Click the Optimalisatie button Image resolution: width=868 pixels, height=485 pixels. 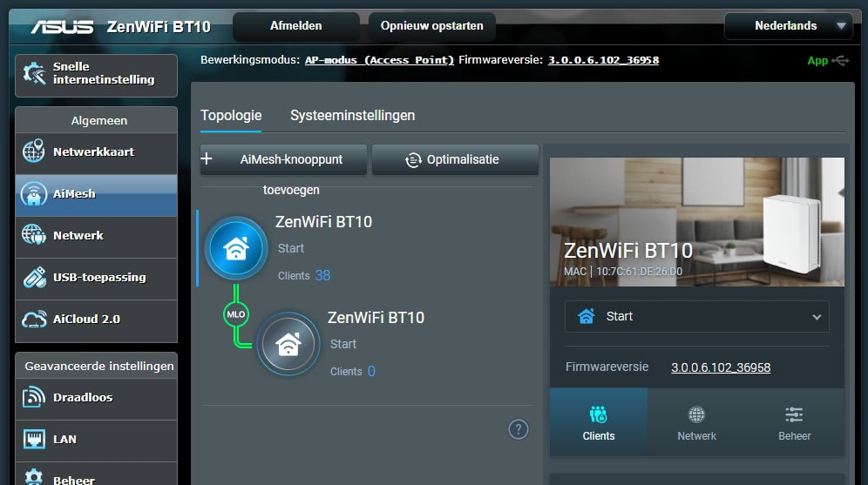[454, 160]
